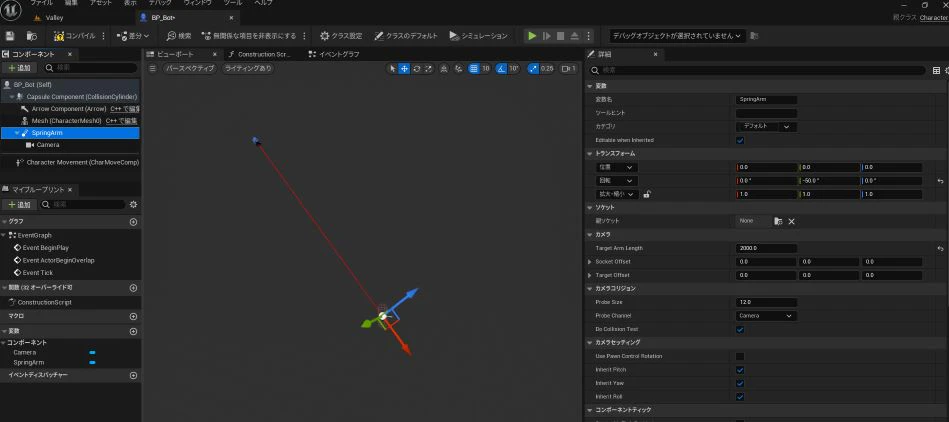Open the Probe Channel Camera dropdown
The width and height of the screenshot is (949, 422).
[766, 315]
